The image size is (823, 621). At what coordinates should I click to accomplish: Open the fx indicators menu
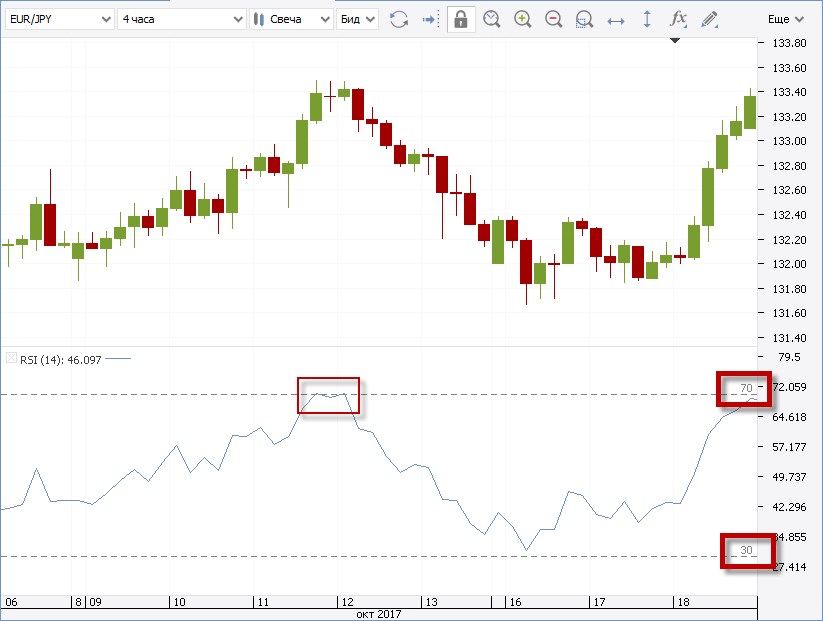[x=678, y=19]
